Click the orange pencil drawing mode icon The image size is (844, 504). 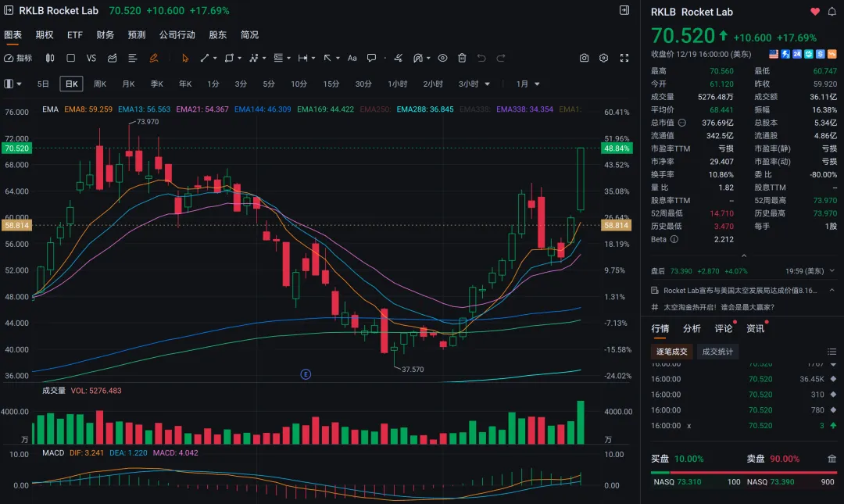(154, 58)
